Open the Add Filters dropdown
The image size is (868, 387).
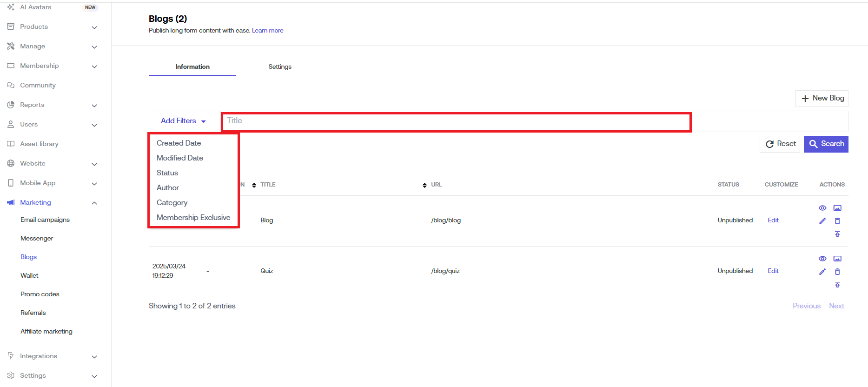[183, 121]
